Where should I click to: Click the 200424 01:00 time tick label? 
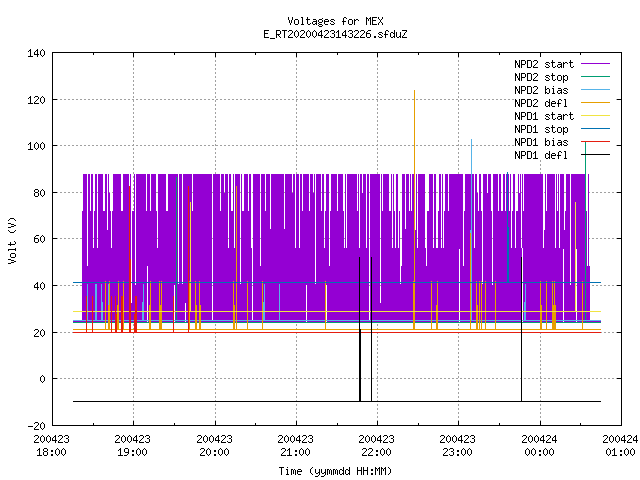pos(620,446)
